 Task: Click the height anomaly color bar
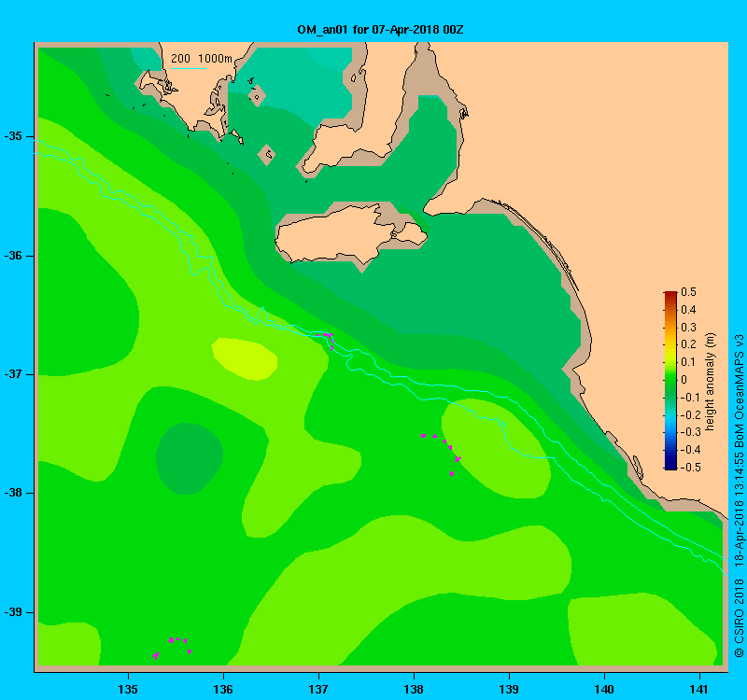pyautogui.click(x=670, y=380)
